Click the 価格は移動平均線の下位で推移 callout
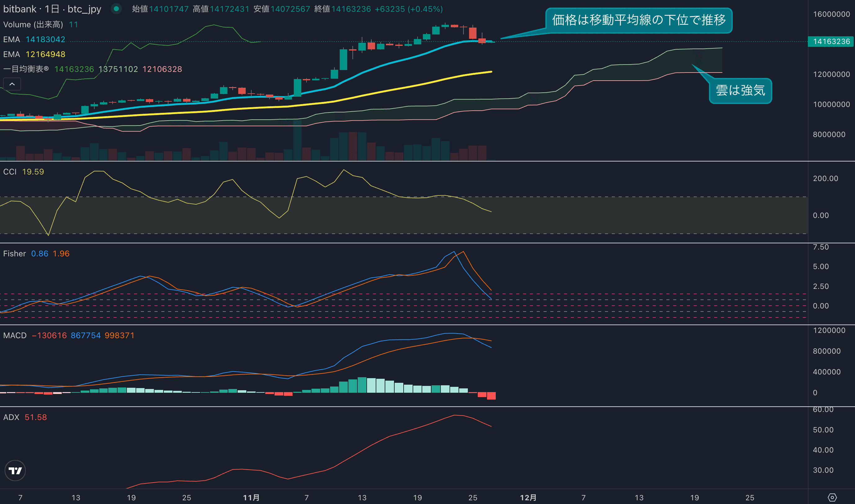Screen dimensions: 855x504 (x=638, y=20)
